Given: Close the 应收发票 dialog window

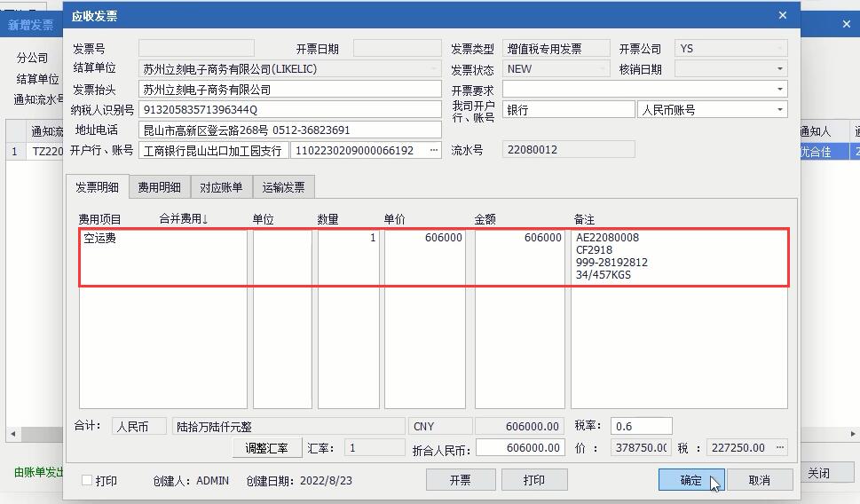Looking at the screenshot, I should click(782, 15).
